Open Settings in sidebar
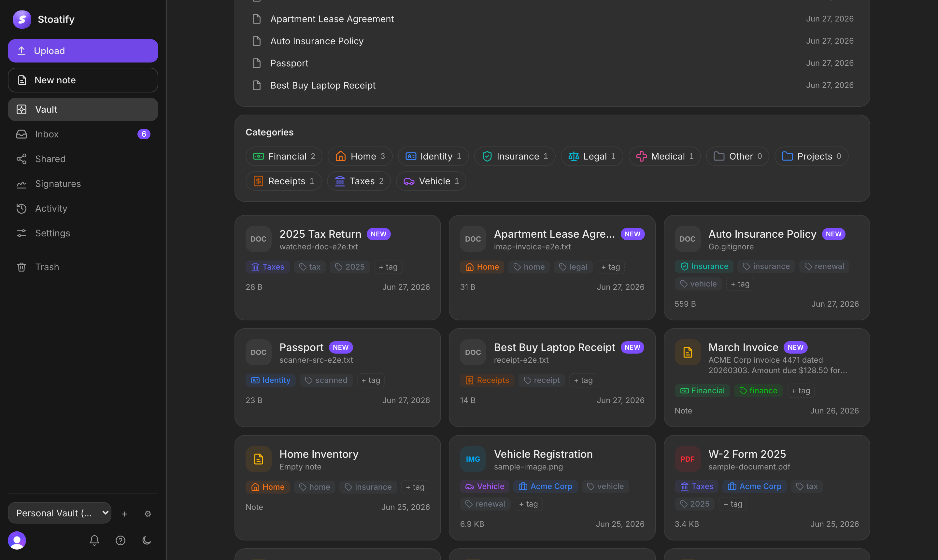Viewport: 938px width, 560px height. coord(83,233)
